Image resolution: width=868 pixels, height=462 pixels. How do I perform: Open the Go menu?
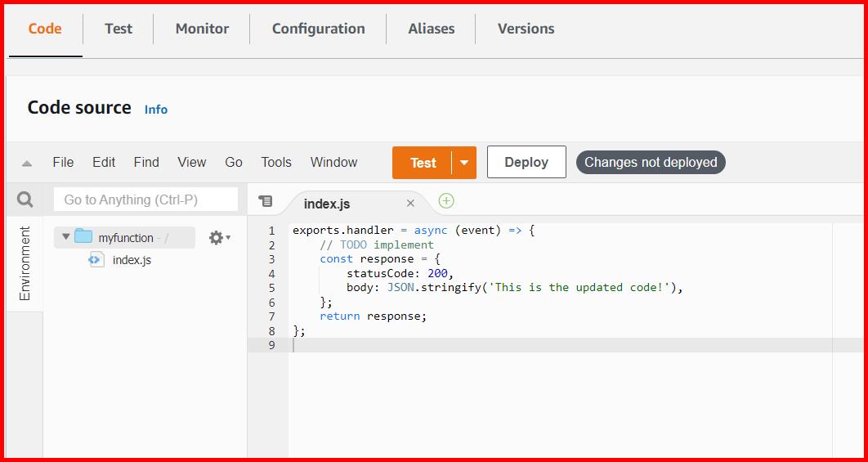coord(234,162)
